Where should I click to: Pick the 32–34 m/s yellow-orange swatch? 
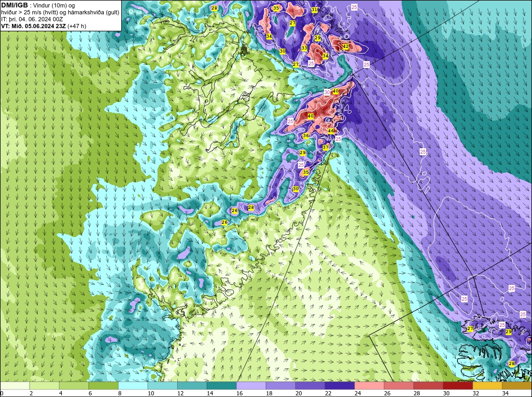[487, 385]
